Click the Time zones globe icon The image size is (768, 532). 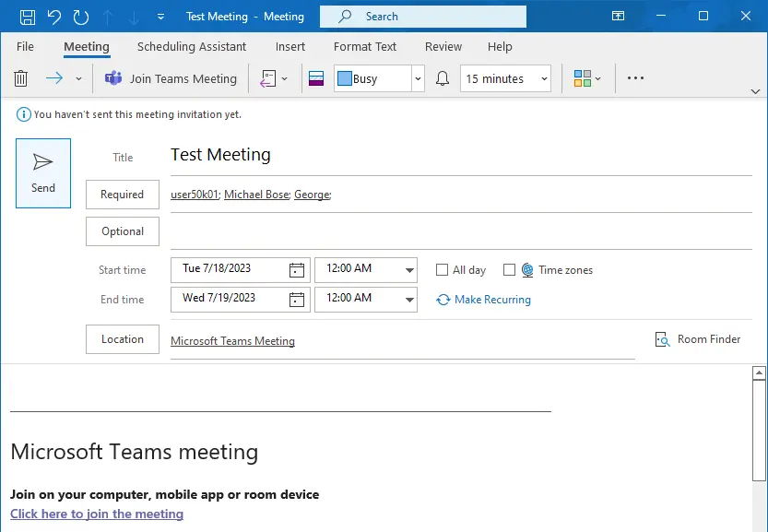tap(527, 270)
